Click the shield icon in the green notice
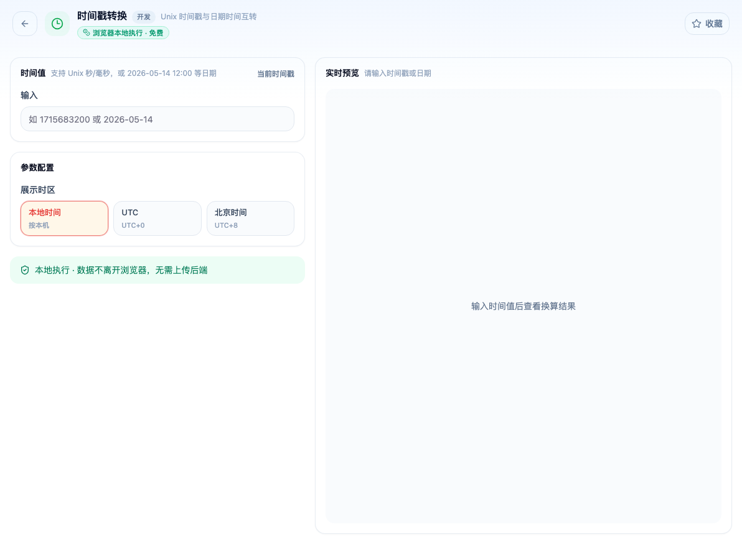 coord(25,270)
